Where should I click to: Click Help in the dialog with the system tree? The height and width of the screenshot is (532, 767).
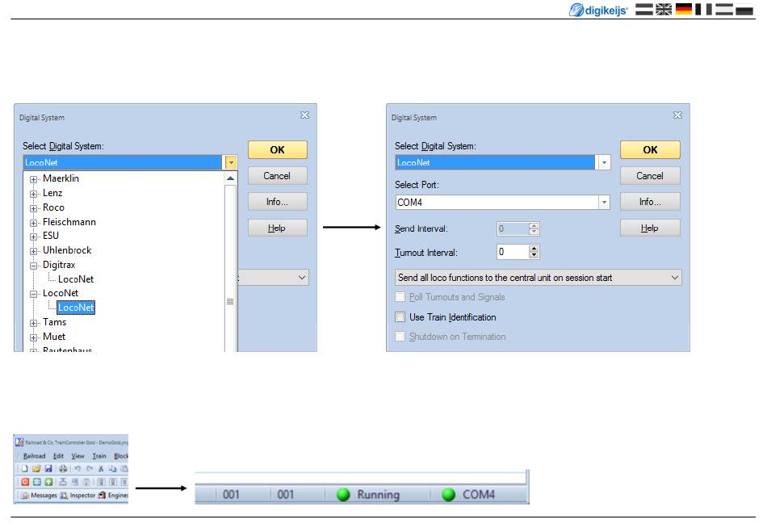(278, 228)
